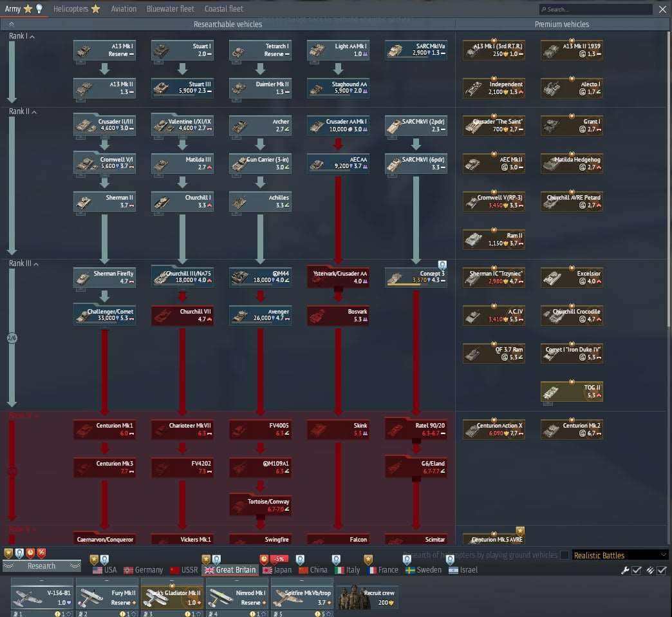
Task: Expand the slot bar above Fury Mk II
Action: coord(107,580)
